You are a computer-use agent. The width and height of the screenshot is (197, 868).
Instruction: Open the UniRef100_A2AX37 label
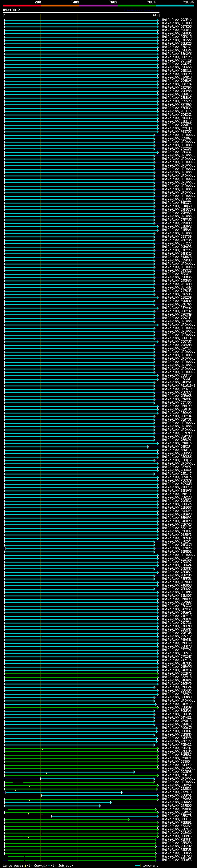coord(176,152)
